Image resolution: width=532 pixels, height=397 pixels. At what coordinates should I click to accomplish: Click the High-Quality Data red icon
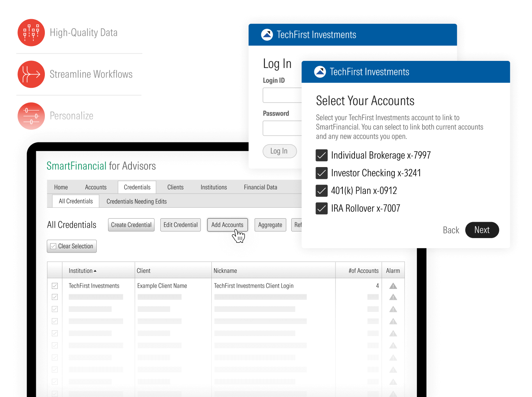31,33
